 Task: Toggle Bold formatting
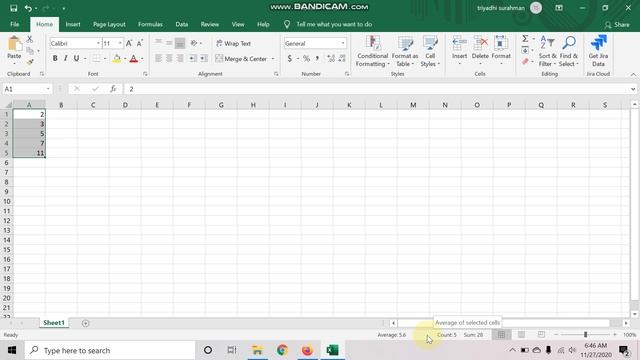click(55, 59)
